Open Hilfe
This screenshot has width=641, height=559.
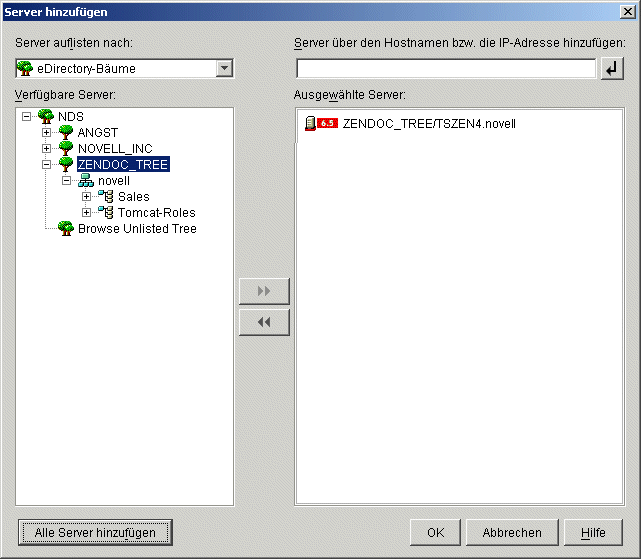pos(593,532)
